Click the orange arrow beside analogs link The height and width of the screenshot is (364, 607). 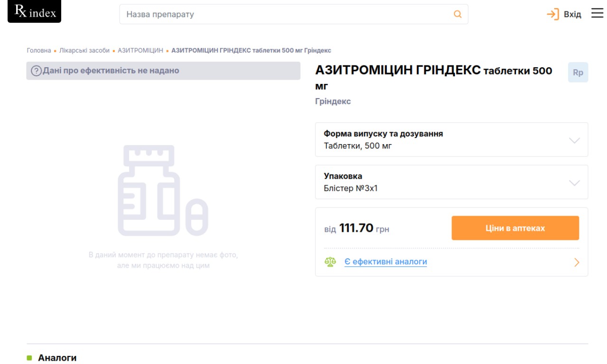577,262
